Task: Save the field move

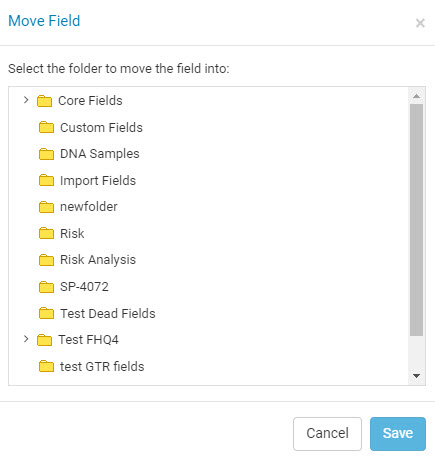Action: point(398,434)
